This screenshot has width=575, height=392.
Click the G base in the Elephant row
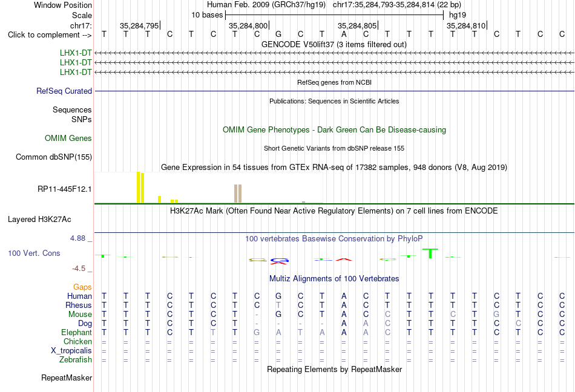click(257, 332)
